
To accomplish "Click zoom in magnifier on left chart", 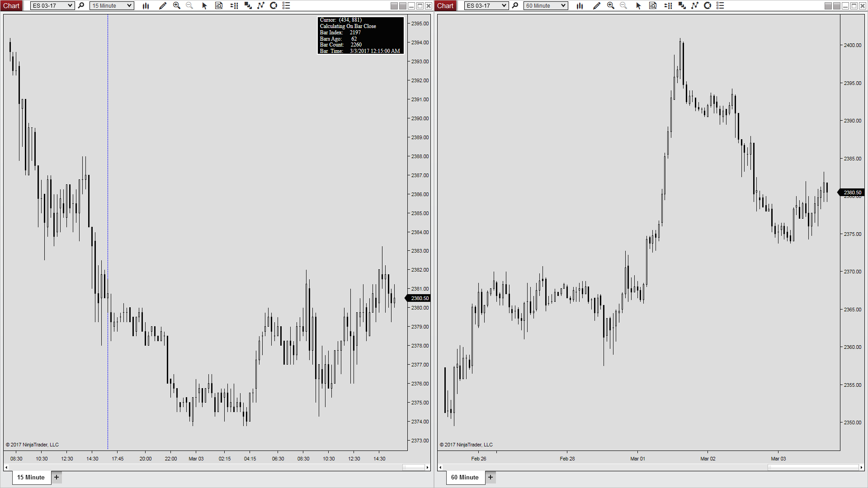I will click(x=177, y=6).
